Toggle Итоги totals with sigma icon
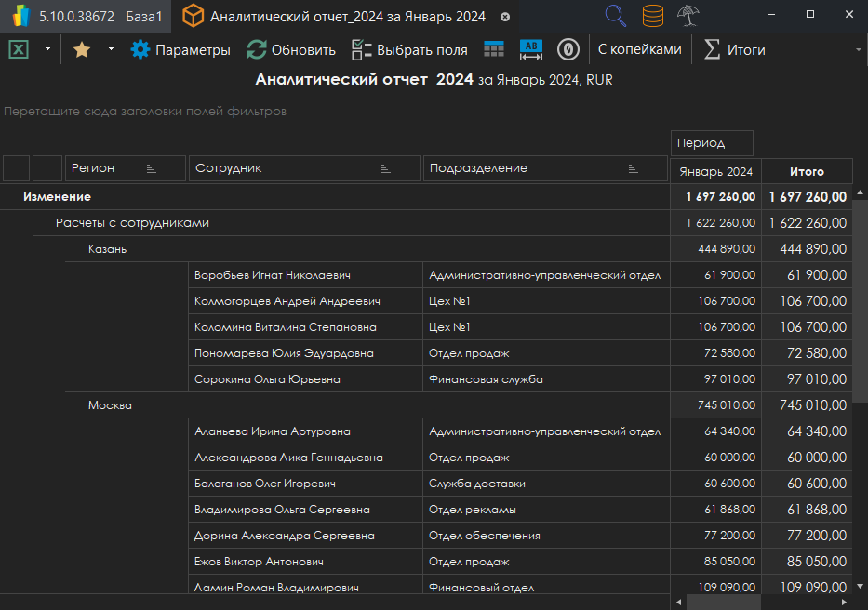The height and width of the screenshot is (610, 868). [734, 50]
